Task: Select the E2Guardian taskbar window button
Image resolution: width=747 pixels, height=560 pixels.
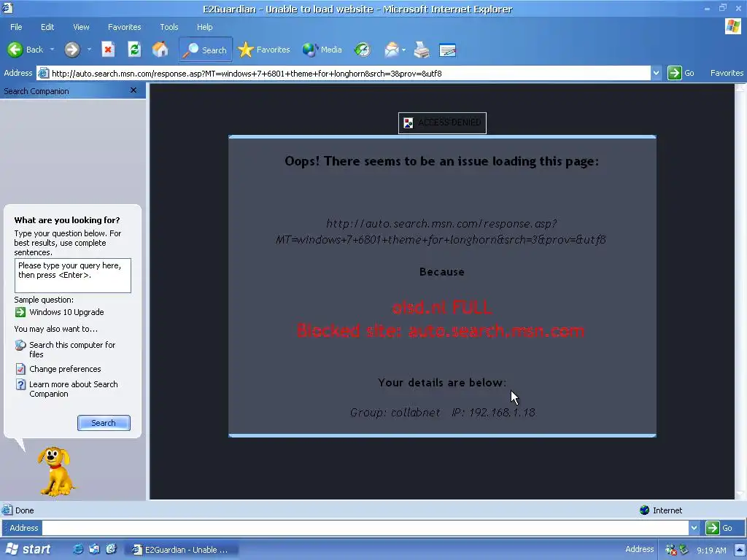Action: (182, 550)
